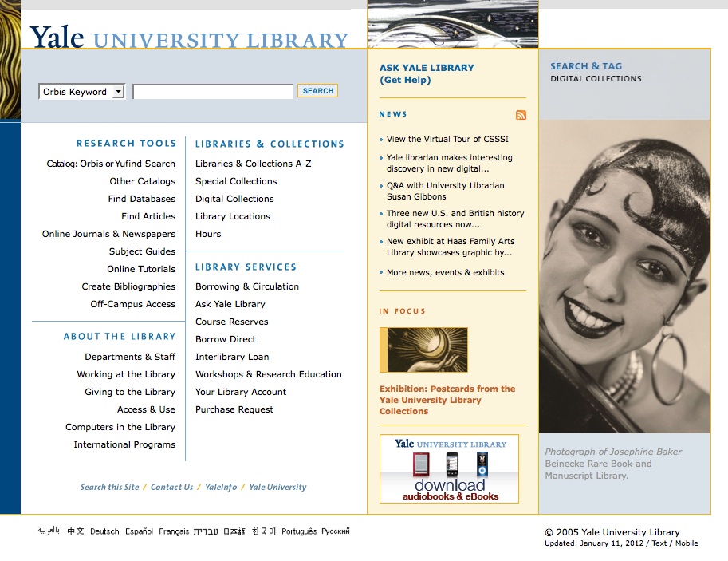
Task: Open the Mobile version link
Action: (x=687, y=543)
